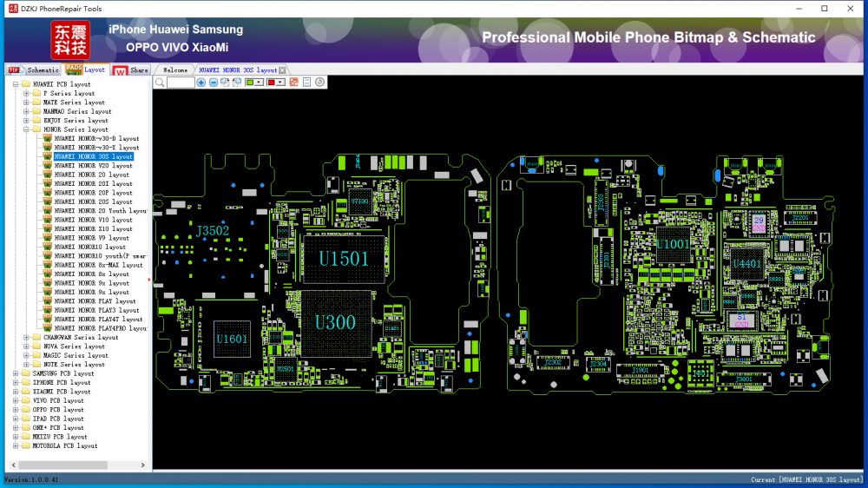Expand the SAMSUNG PCB layout folder

coord(16,373)
